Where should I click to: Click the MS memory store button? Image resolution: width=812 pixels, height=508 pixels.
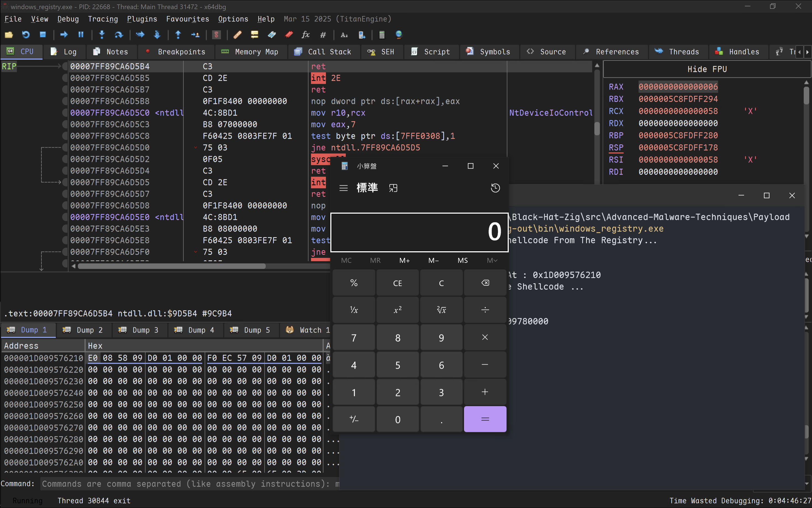[463, 260]
